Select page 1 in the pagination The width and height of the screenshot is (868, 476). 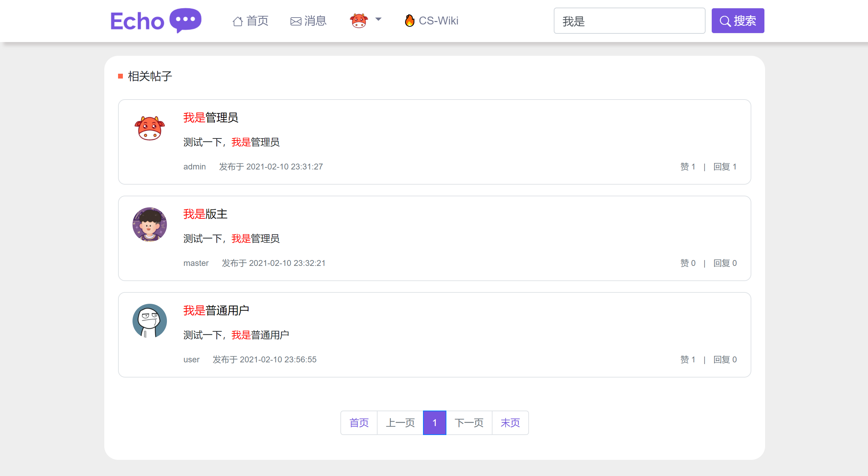(435, 423)
